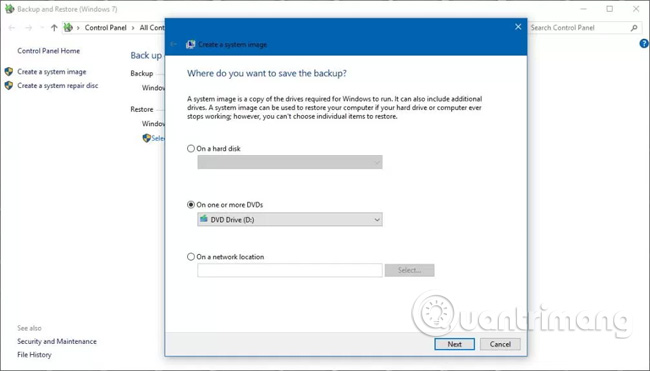The height and width of the screenshot is (371, 650).
Task: Navigate back in Control Panel window
Action: point(12,28)
